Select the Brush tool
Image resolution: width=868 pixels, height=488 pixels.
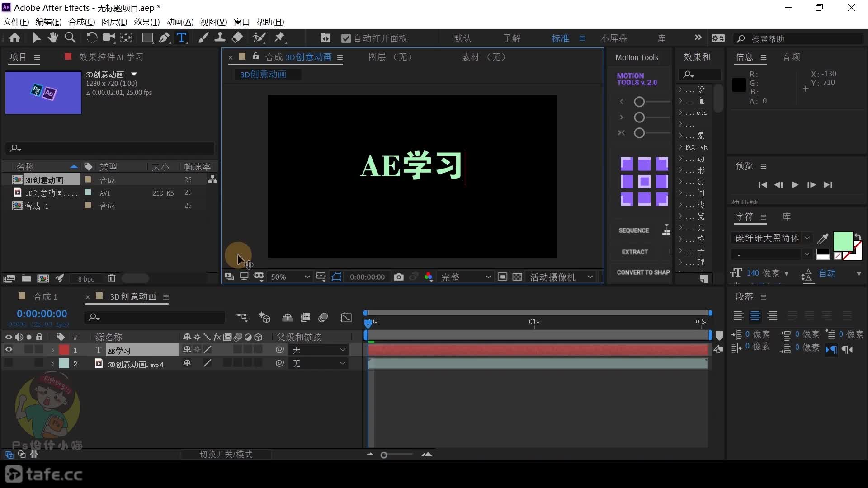tap(203, 38)
